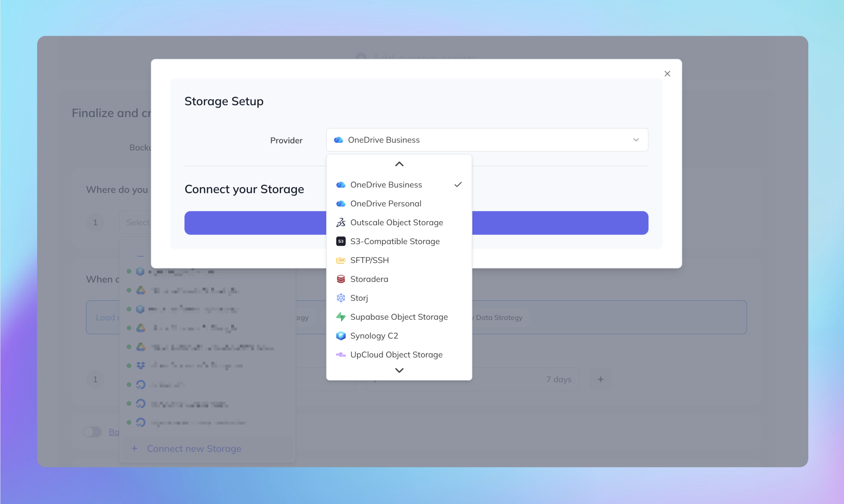
Task: Click Connect new Storage link
Action: 194,448
